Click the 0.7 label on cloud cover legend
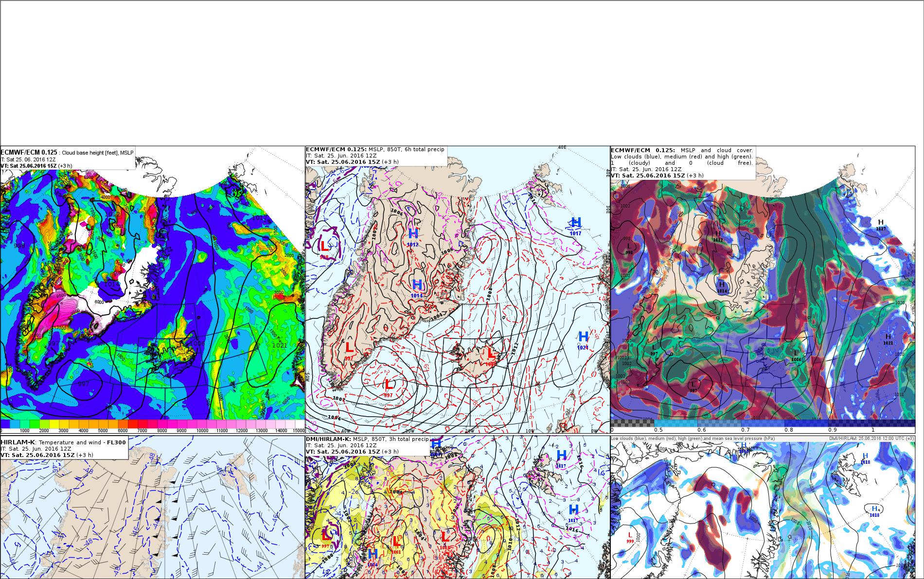Screen dimensions: 924x579 pos(746,430)
